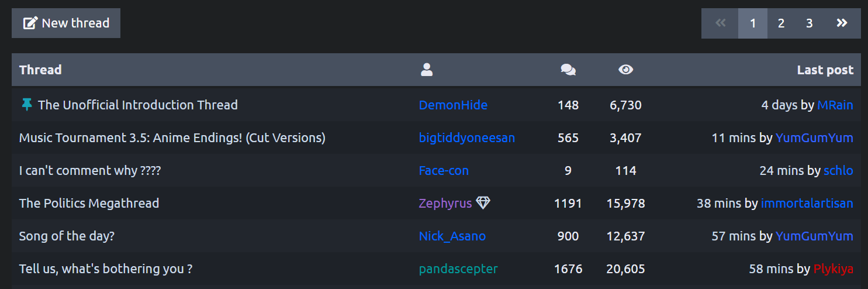Open "Tell us, what's bothering you ?" thread
The width and height of the screenshot is (868, 289).
pyautogui.click(x=106, y=269)
